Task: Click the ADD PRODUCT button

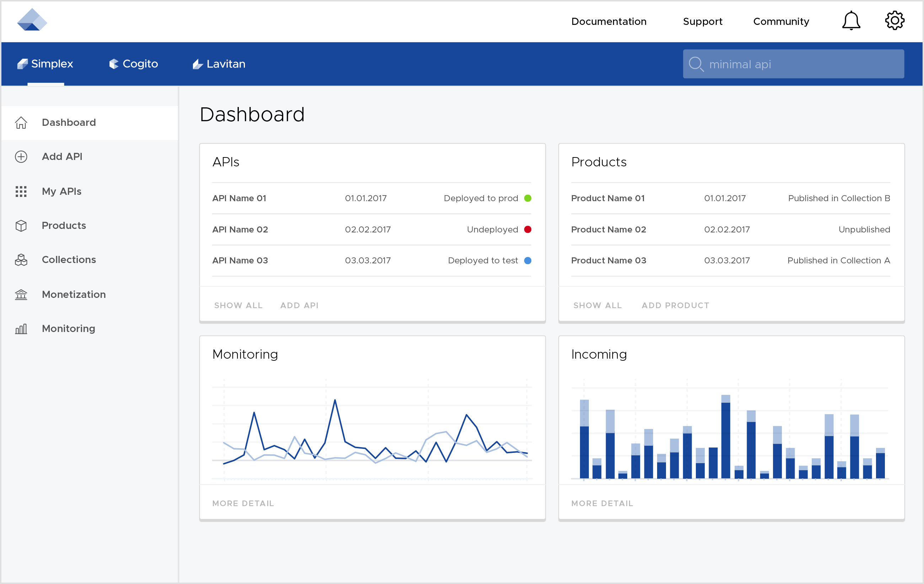Action: [x=675, y=305]
